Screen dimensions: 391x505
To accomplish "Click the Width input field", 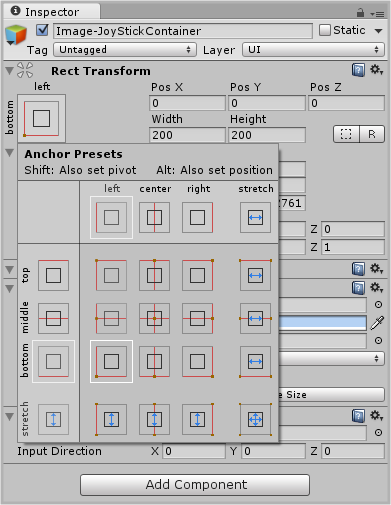I will tap(187, 135).
